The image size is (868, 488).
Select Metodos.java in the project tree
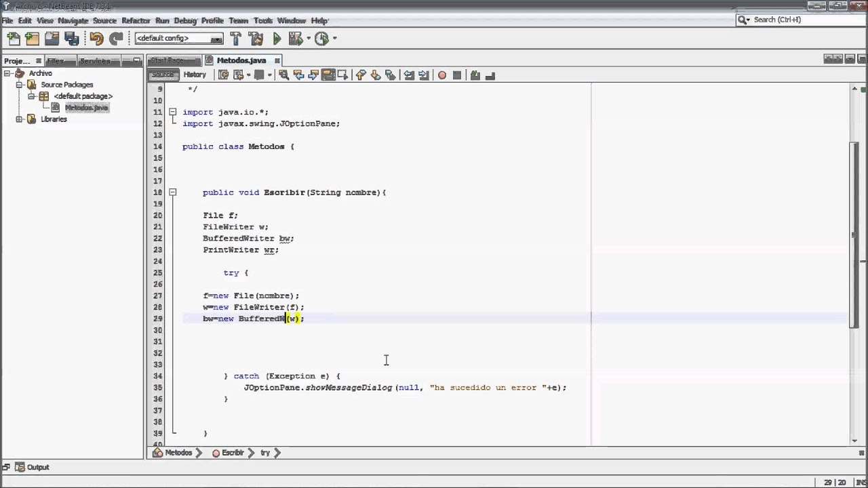86,108
